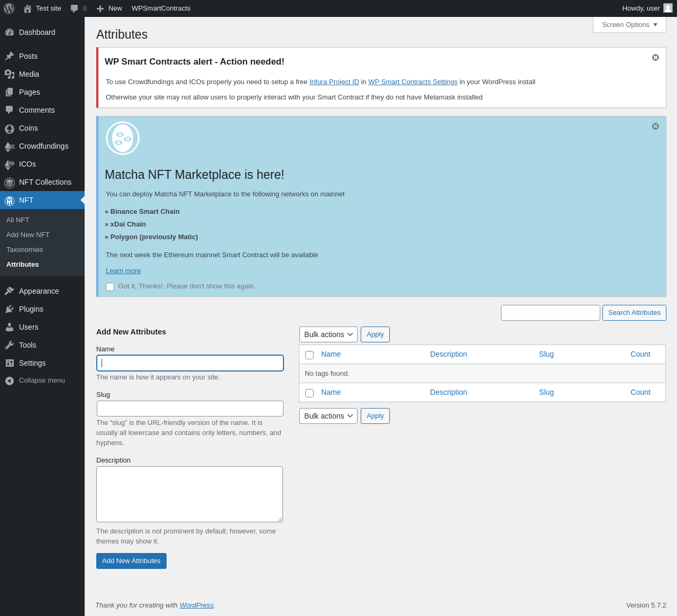The image size is (677, 616).
Task: Focus the Description textarea
Action: pos(189,494)
